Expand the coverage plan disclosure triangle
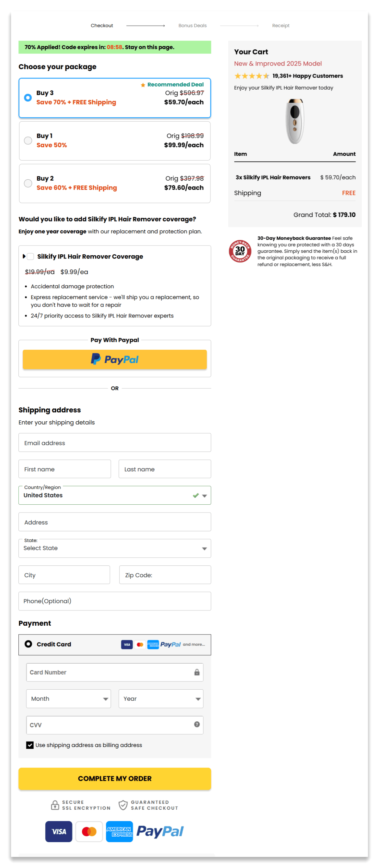Screen dimensions: 379x868 24,256
